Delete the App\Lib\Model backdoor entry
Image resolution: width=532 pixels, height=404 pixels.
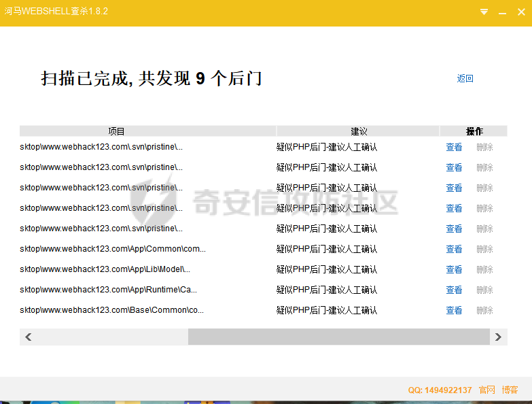(x=484, y=269)
